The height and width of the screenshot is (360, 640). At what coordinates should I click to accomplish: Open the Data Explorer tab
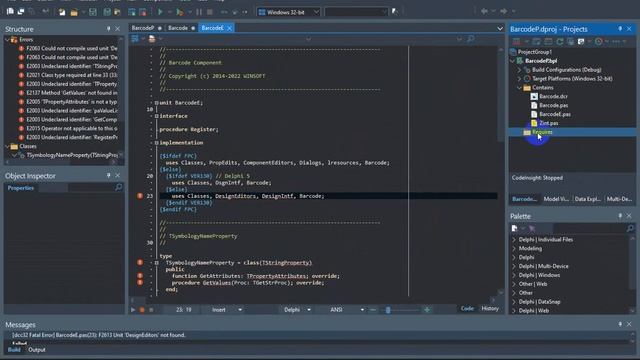587,199
